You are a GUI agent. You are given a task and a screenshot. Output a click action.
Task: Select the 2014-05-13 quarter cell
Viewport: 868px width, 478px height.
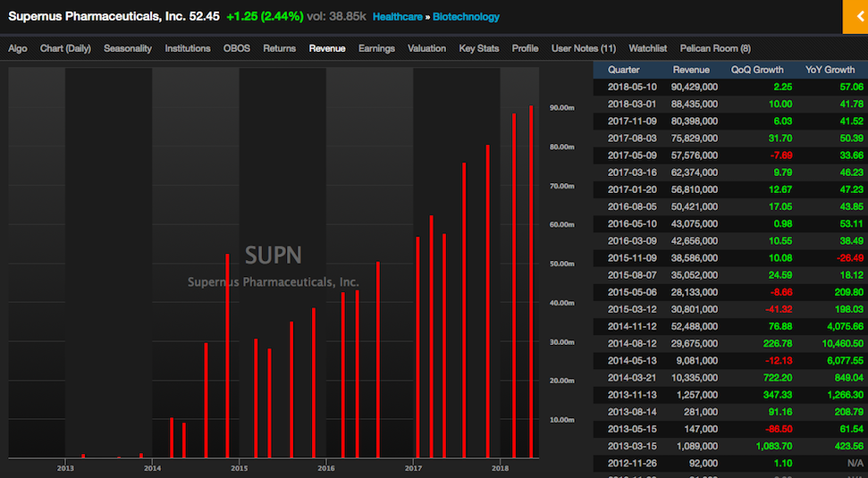click(x=632, y=361)
